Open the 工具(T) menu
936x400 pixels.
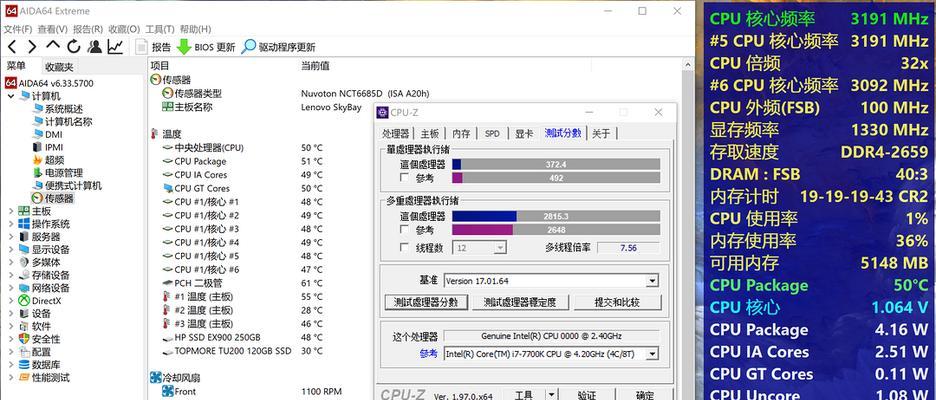tap(159, 29)
